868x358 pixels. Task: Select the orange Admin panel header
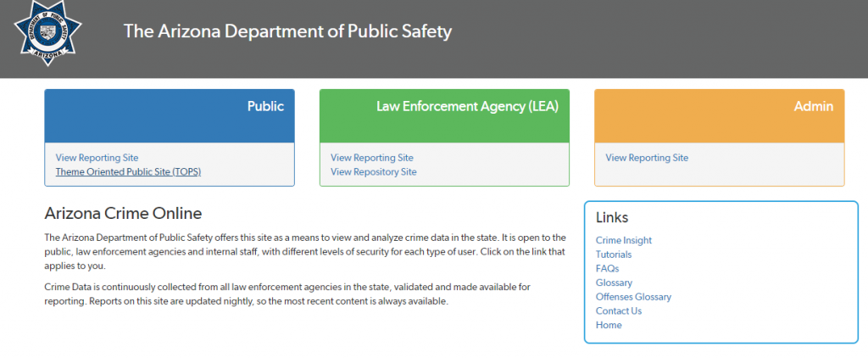[x=719, y=115]
